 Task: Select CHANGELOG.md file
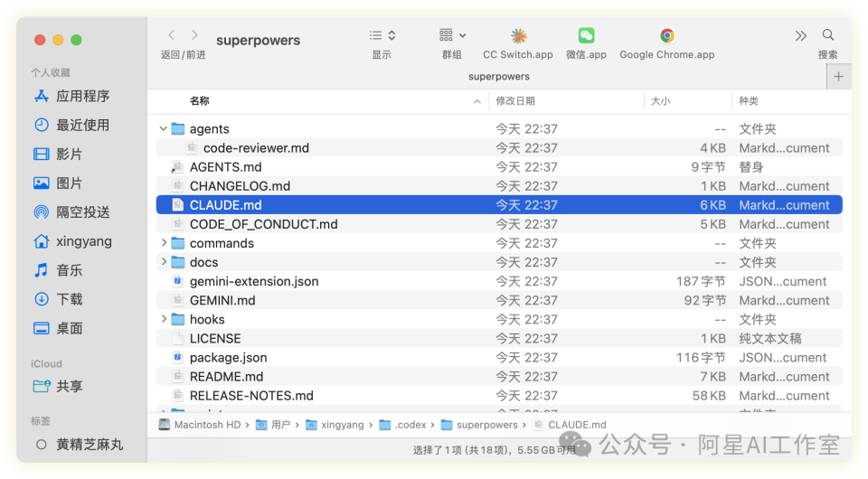(499, 186)
